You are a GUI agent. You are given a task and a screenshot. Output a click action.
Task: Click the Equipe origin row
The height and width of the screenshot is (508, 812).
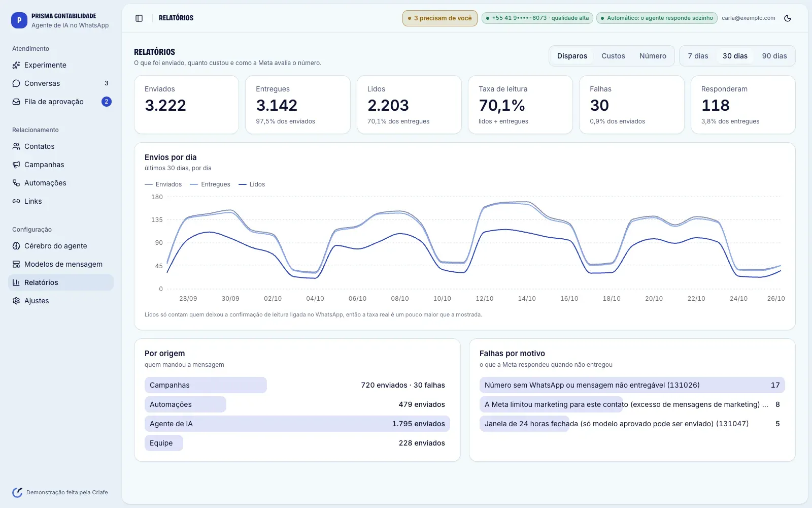(x=297, y=443)
